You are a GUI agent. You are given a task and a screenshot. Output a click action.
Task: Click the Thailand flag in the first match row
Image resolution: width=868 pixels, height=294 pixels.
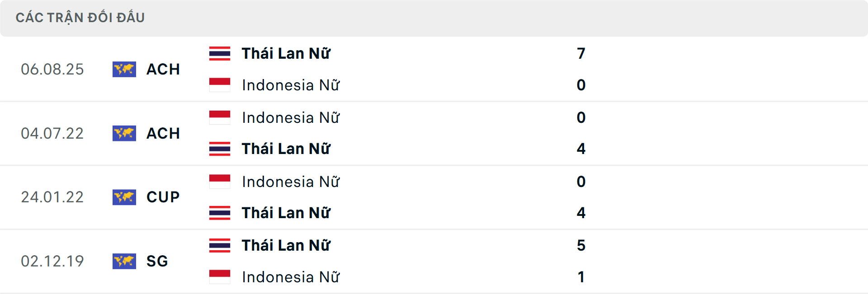[220, 52]
